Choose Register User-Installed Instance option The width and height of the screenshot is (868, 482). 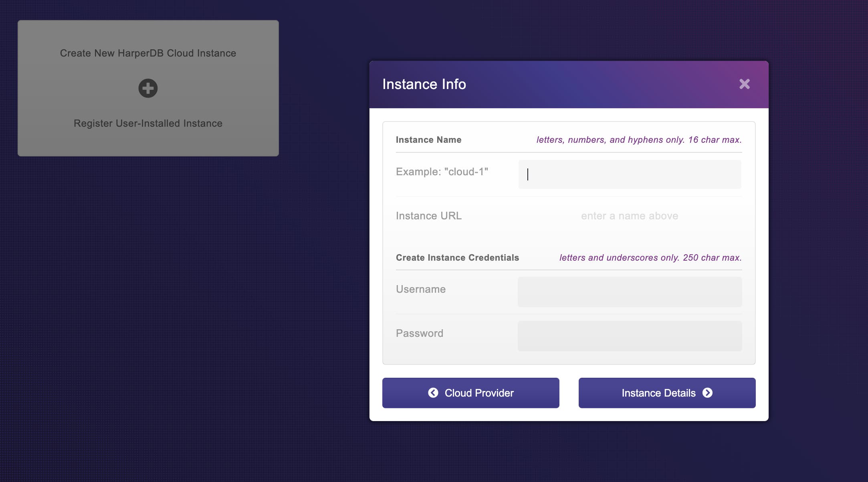coord(148,124)
